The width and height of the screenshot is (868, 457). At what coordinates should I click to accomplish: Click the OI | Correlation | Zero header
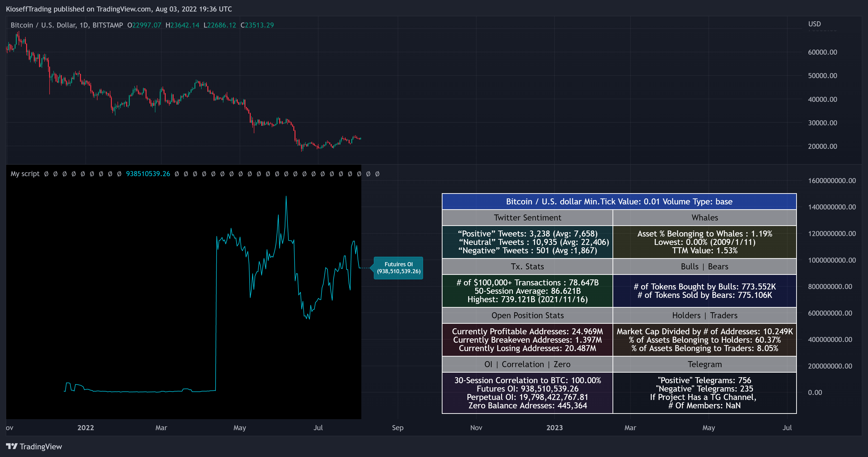[527, 364]
